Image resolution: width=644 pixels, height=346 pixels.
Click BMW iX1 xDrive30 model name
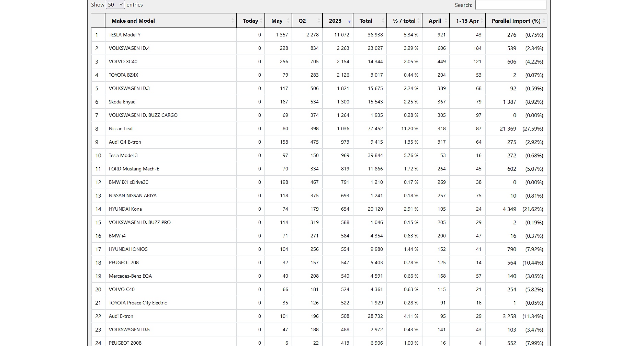[128, 182]
